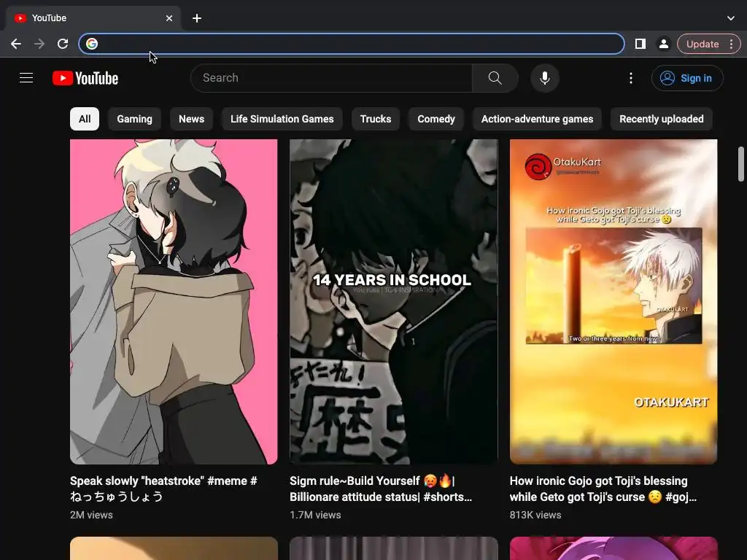
Task: Open the Sigm rule~Build Yourself title
Action: click(x=381, y=489)
